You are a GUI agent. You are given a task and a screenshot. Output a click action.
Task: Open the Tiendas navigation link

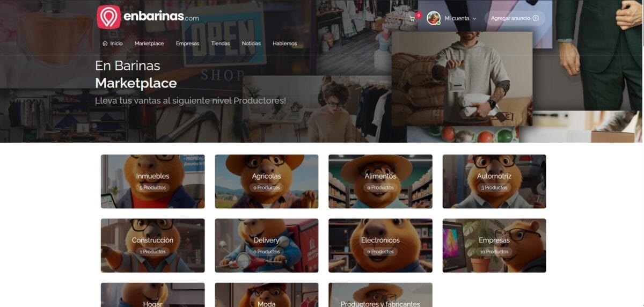pyautogui.click(x=221, y=43)
